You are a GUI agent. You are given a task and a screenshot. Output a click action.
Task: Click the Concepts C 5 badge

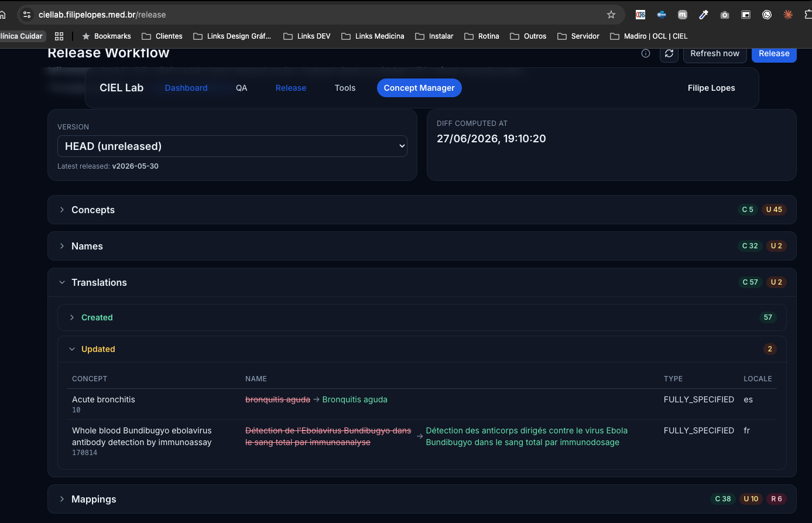[748, 210]
